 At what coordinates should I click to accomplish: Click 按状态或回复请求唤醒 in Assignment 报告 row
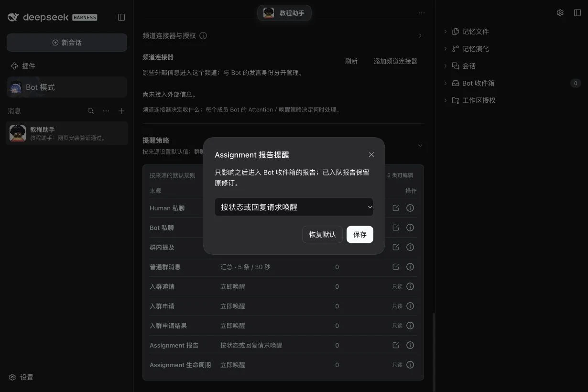(x=251, y=345)
